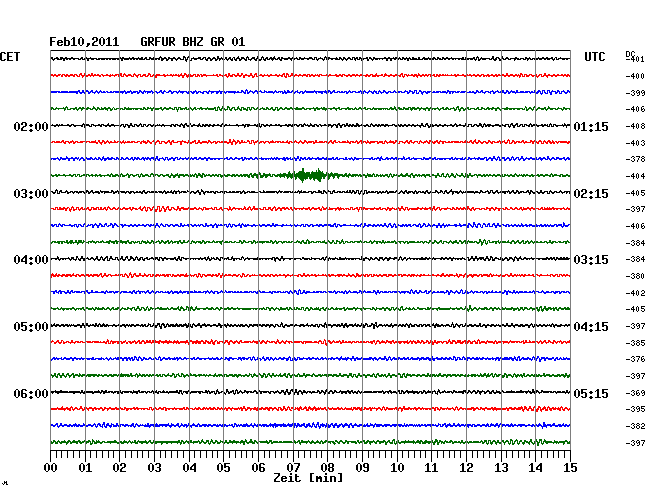Click the DC offset value -385
The height and width of the screenshot is (494, 650).
coord(635,343)
